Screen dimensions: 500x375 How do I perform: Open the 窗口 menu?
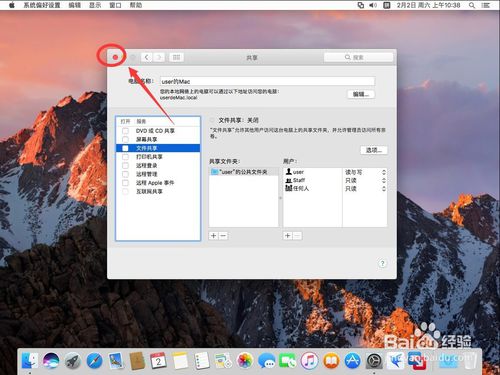point(115,5)
